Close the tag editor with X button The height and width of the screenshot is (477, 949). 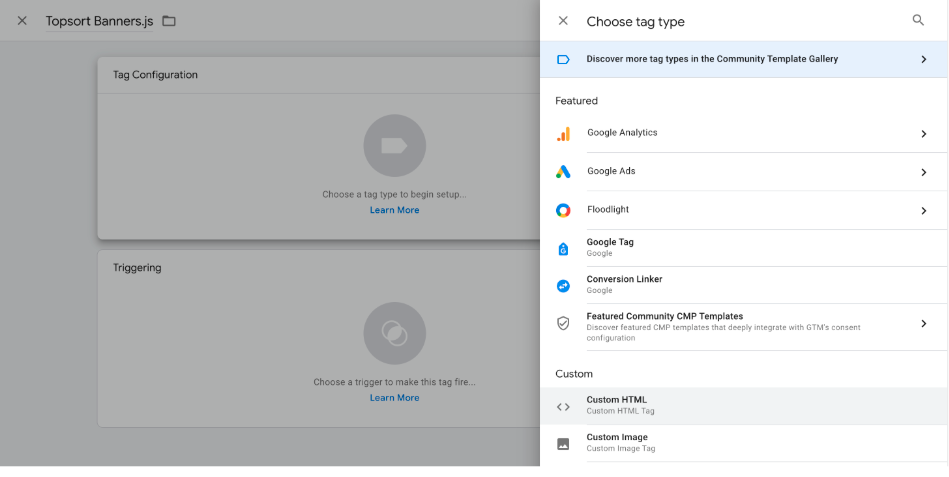click(x=22, y=21)
